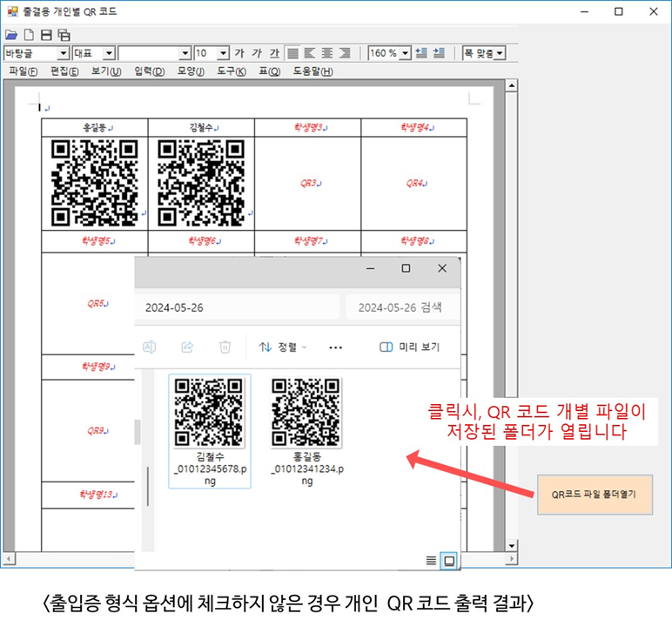Click the trash delete icon in explorer
The image size is (672, 627).
click(225, 347)
